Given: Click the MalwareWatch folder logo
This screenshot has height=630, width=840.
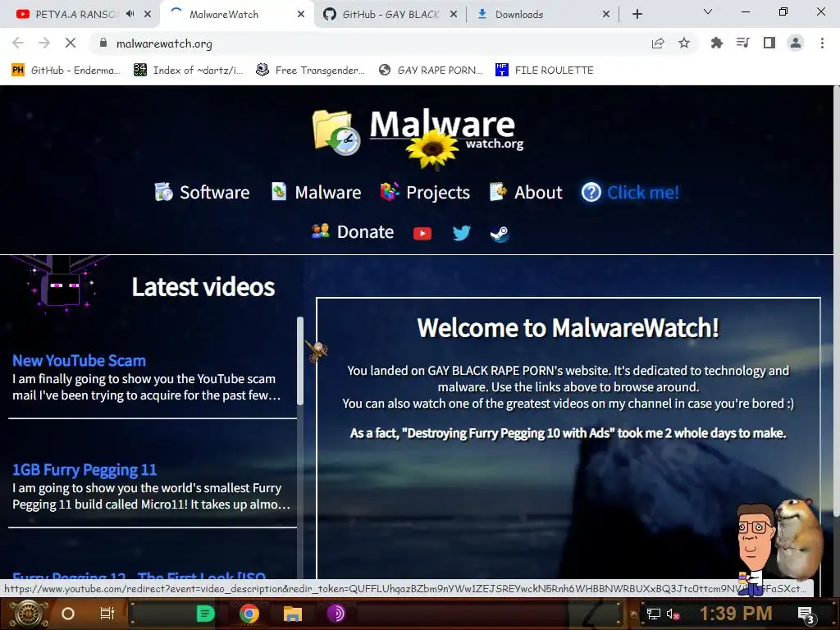Looking at the screenshot, I should tap(336, 132).
